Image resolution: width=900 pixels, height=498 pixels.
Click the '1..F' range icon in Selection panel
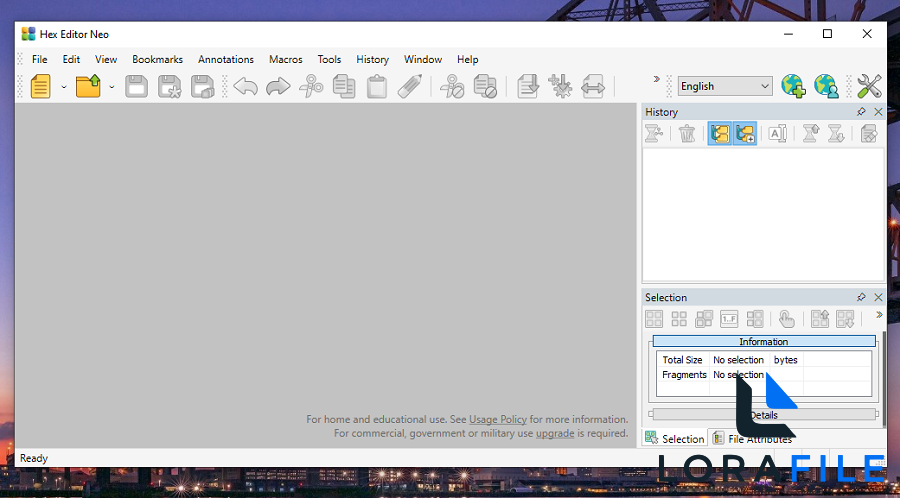[730, 319]
